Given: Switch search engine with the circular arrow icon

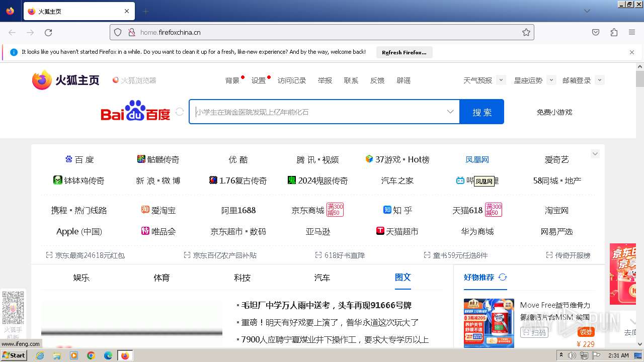Looking at the screenshot, I should click(180, 112).
